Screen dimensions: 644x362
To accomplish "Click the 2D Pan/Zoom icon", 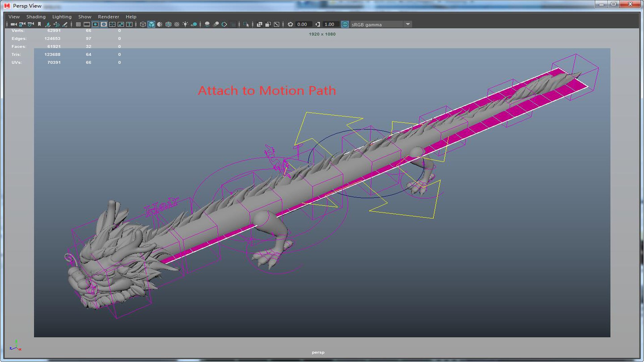I will (56, 24).
